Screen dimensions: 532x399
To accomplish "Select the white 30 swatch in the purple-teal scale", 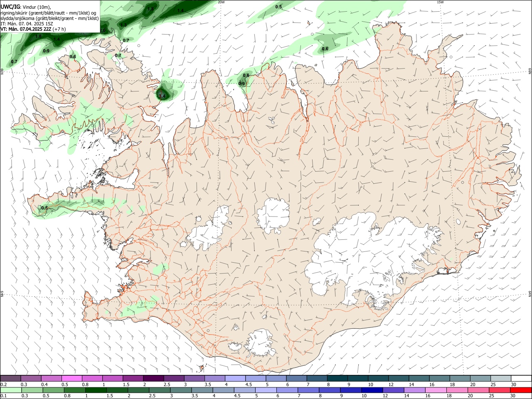I will [521, 379].
